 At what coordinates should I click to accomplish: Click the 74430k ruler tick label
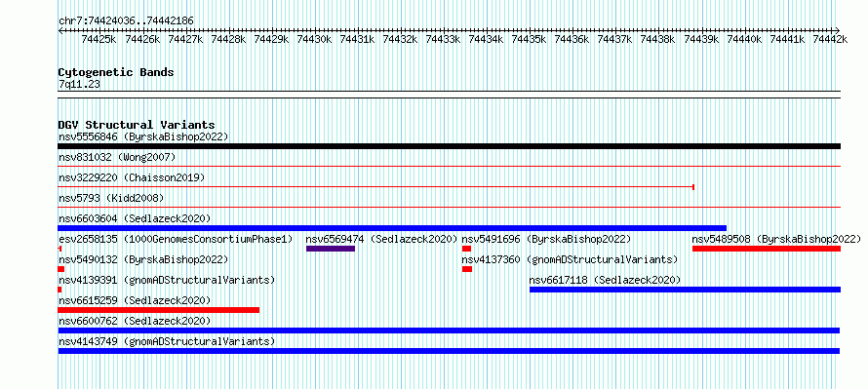point(314,39)
